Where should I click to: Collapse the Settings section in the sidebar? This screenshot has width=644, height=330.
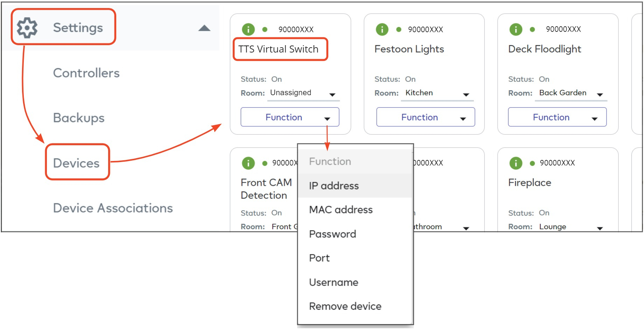pyautogui.click(x=204, y=29)
